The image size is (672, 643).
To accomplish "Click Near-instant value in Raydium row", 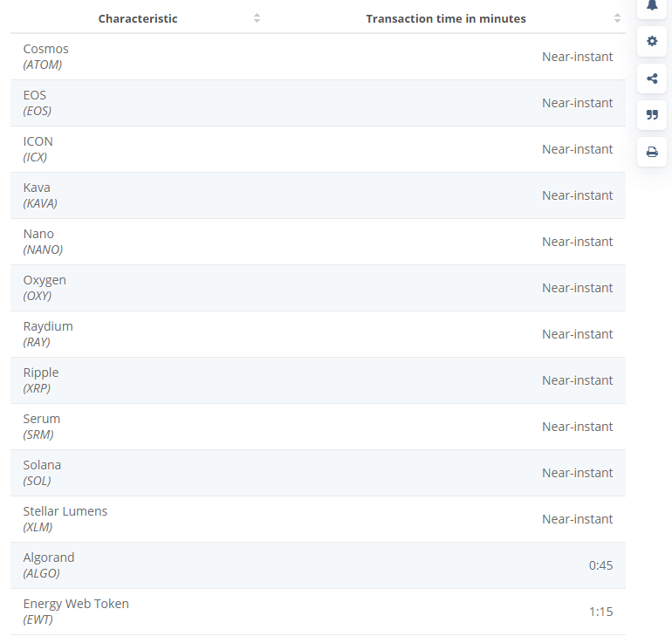I will tap(577, 334).
